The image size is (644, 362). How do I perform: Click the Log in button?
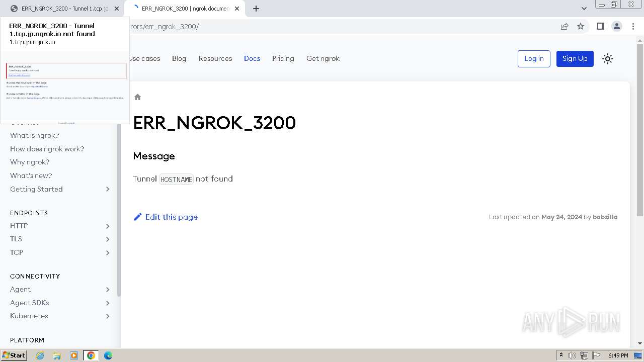tap(534, 59)
